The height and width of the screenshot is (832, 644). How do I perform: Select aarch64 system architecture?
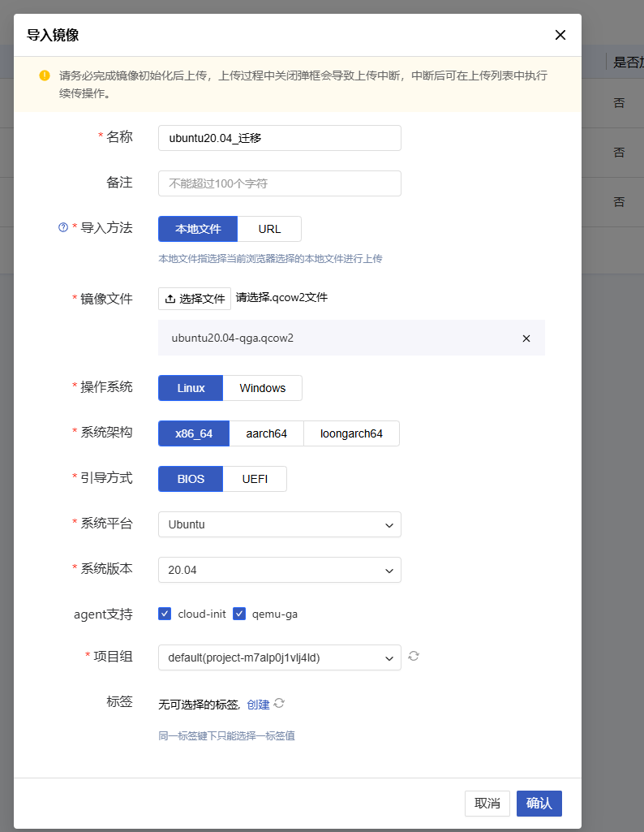pos(266,433)
